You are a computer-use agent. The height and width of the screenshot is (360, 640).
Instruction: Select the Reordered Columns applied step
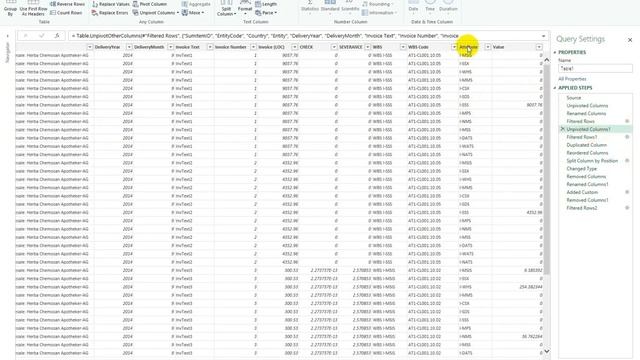(587, 153)
